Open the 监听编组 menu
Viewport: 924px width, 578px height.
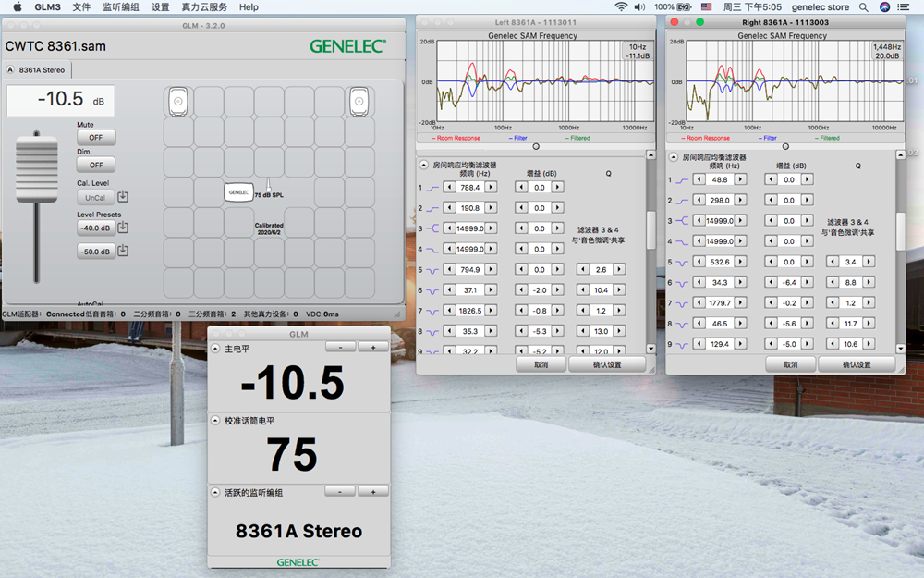click(119, 6)
